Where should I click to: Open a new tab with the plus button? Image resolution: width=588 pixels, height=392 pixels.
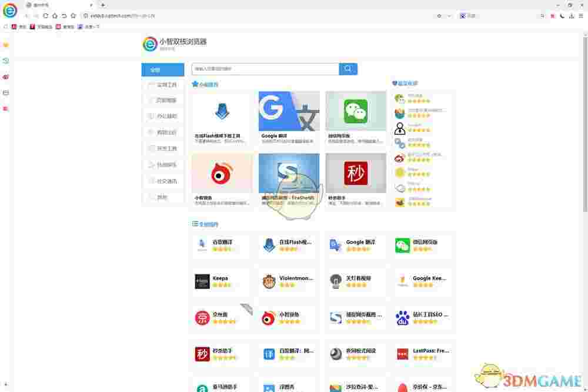(103, 5)
